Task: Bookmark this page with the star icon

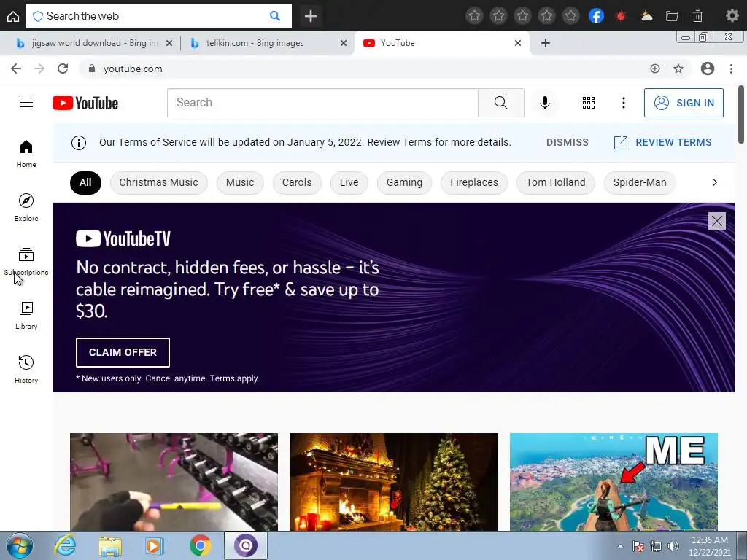Action: [678, 69]
